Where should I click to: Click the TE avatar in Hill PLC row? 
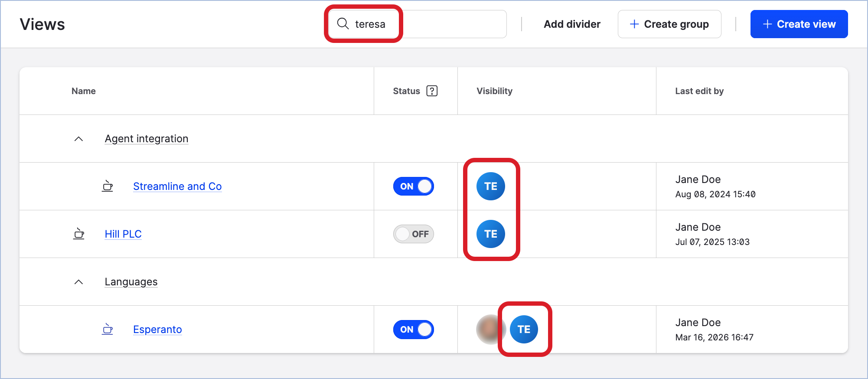click(x=491, y=234)
